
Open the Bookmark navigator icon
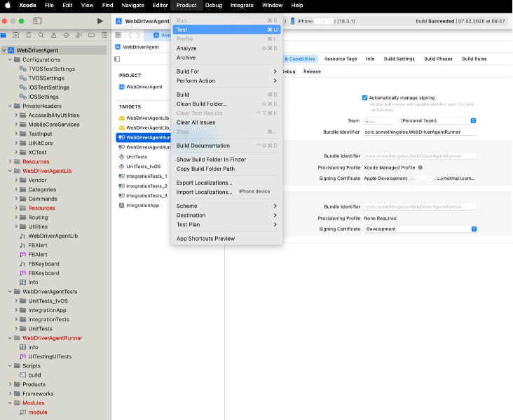click(29, 35)
